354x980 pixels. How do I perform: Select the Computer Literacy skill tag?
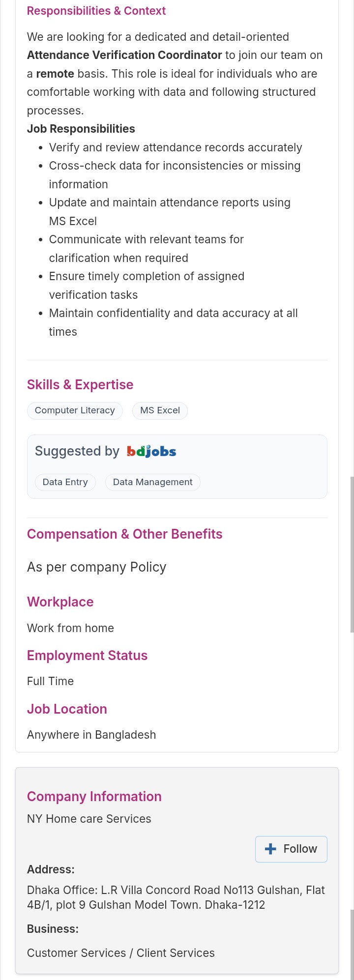point(75,410)
